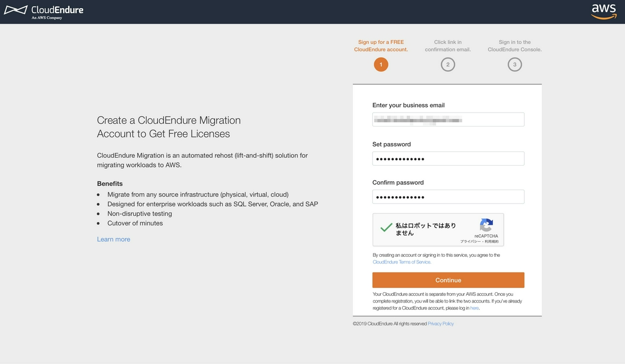
Task: Select the step 1 circle indicator
Action: coord(381,65)
